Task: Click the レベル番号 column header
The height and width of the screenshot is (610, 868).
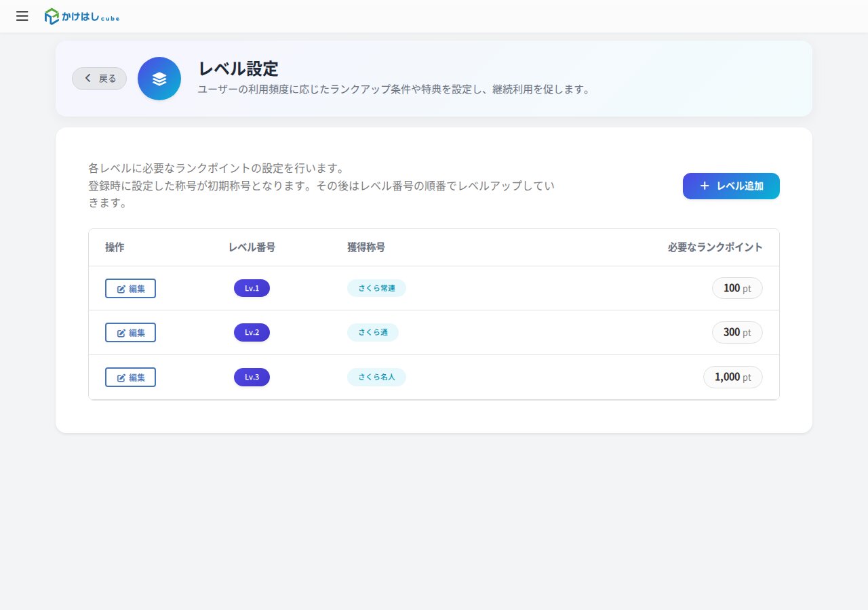Action: point(252,247)
